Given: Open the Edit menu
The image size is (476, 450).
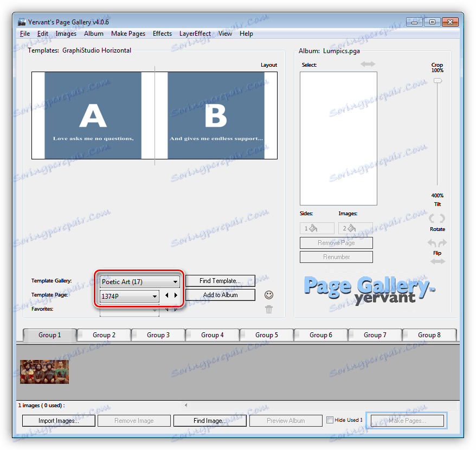Looking at the screenshot, I should pyautogui.click(x=42, y=34).
